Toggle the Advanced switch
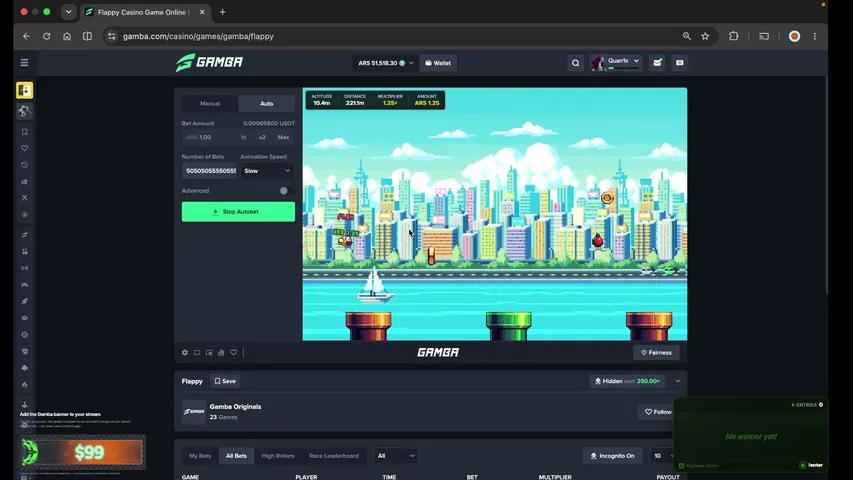The height and width of the screenshot is (480, 853). pos(286,191)
